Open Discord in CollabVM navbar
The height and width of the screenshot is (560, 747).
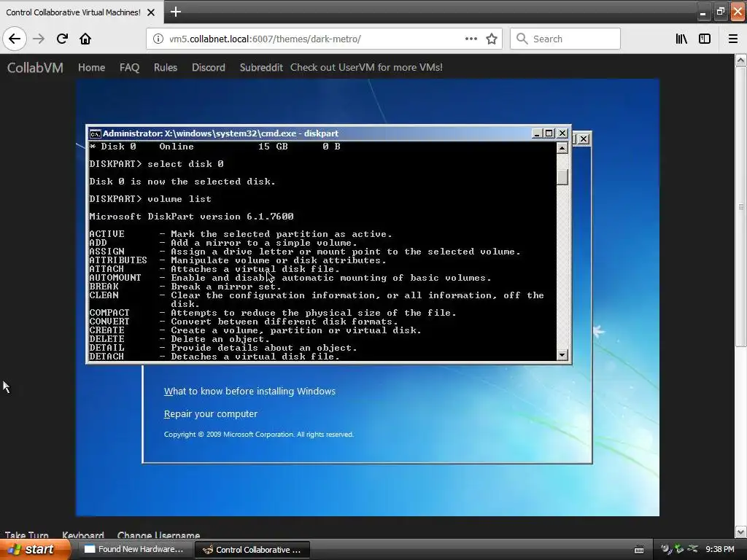pos(208,68)
